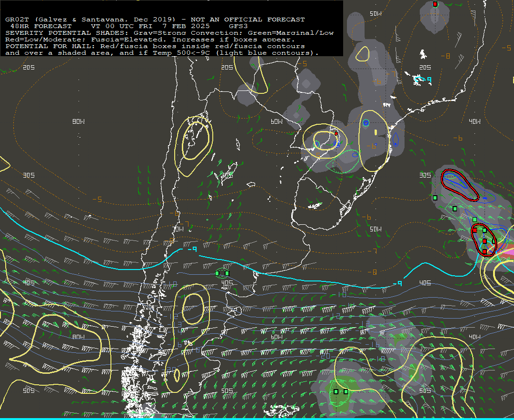Click the "80W" label in the far South Pacific
This screenshot has height=420, width=514.
(79, 337)
